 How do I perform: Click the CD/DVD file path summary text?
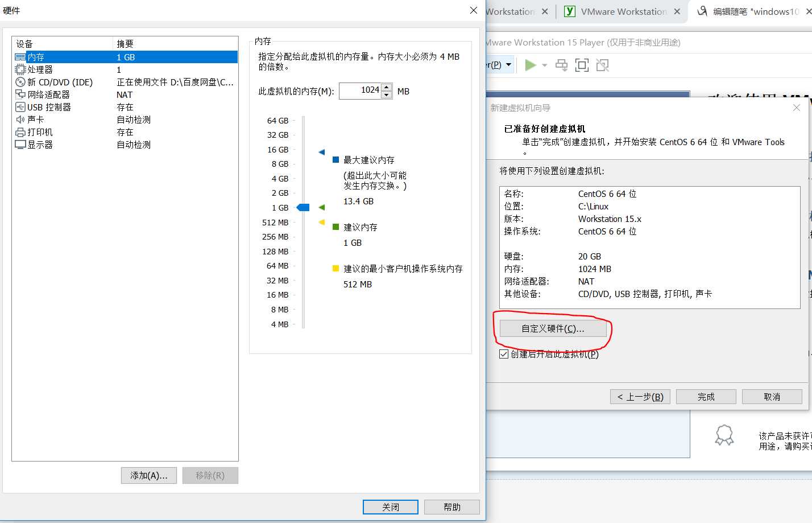175,82
